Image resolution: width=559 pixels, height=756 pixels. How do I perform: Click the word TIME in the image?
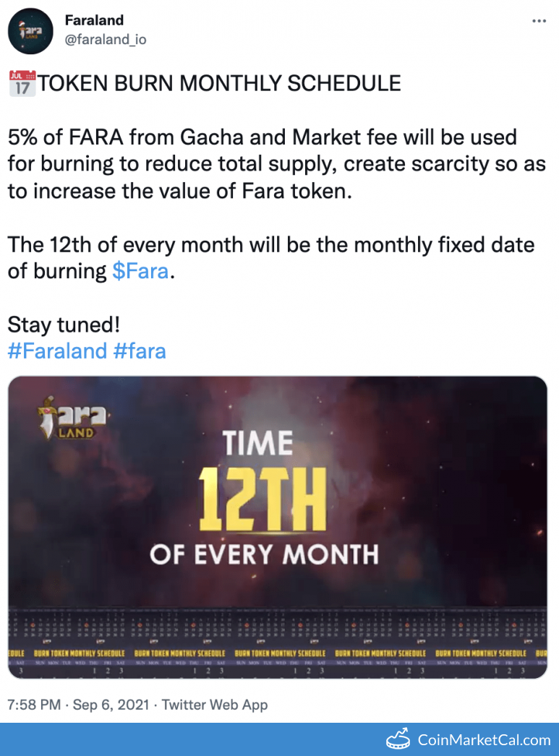pos(258,442)
